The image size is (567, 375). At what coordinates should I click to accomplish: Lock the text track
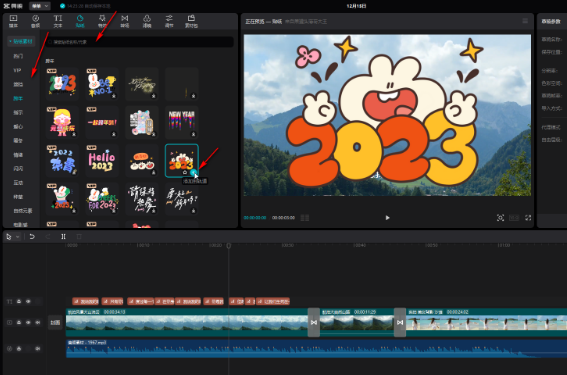(x=19, y=301)
